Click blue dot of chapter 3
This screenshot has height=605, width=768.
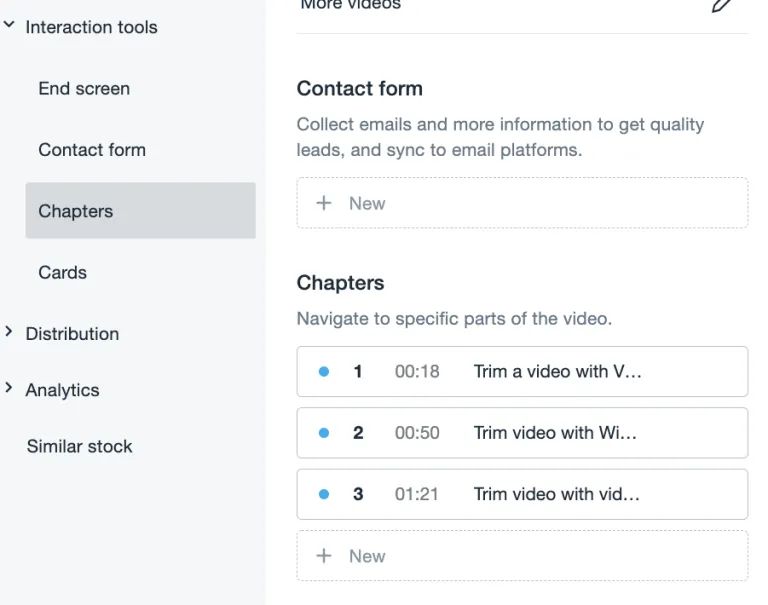(324, 494)
